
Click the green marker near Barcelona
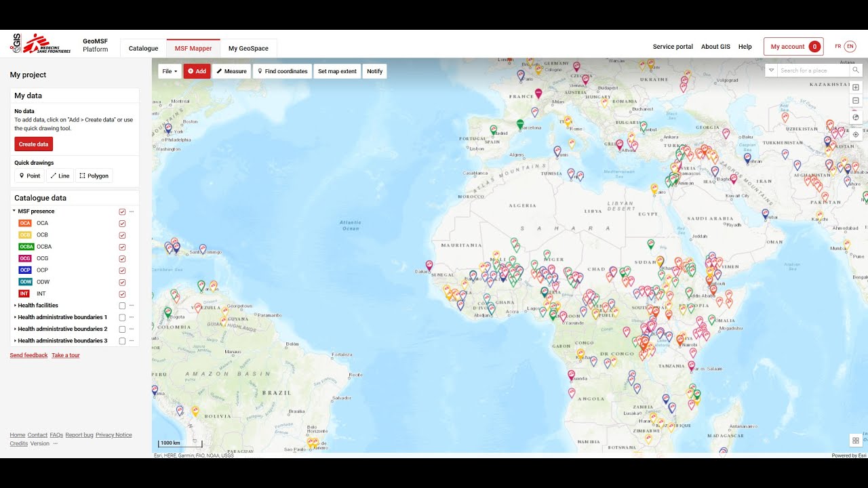point(520,124)
